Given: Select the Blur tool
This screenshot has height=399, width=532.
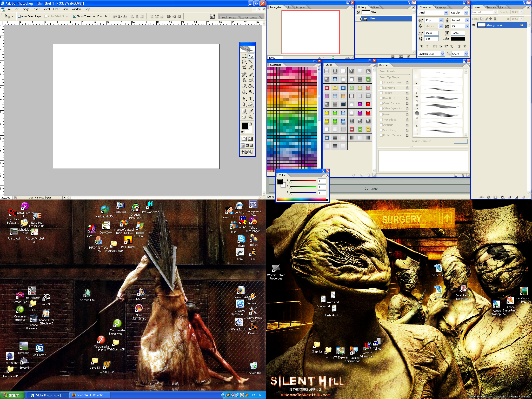Looking at the screenshot, I should (244, 91).
